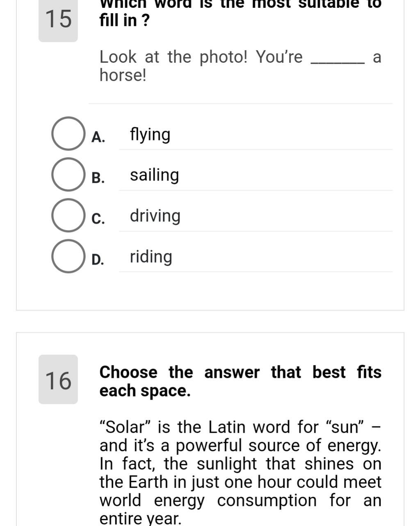Viewport: 420px width, 526px height.
Task: Select radio button for option C
Action: tap(68, 215)
